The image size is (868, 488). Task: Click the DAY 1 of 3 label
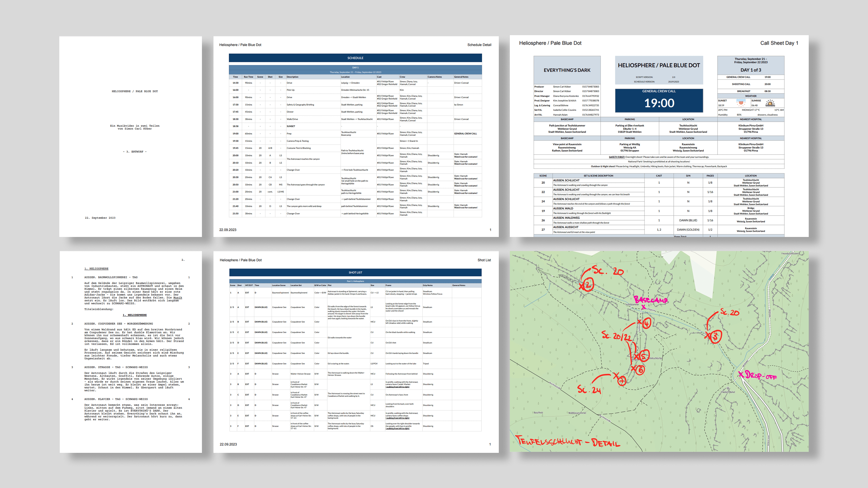(750, 70)
